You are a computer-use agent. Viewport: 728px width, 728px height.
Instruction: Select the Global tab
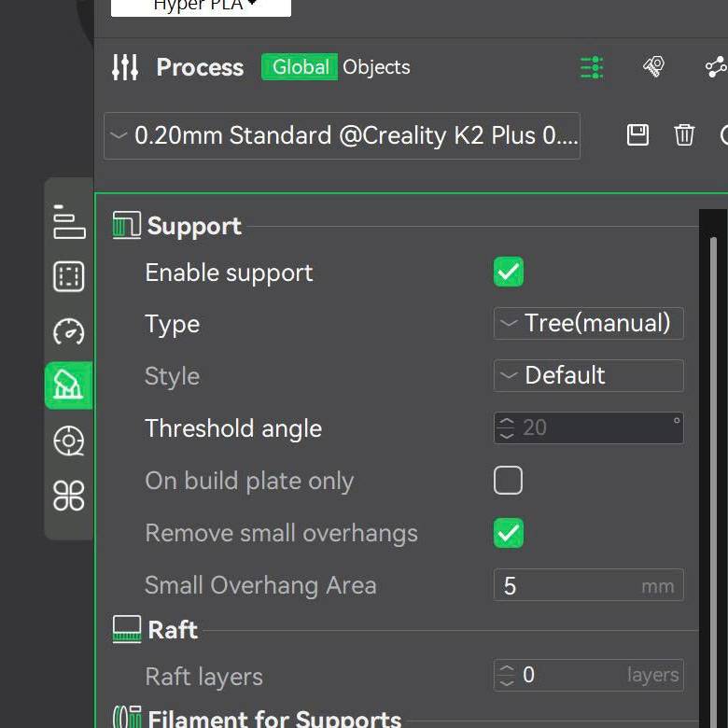[x=300, y=67]
